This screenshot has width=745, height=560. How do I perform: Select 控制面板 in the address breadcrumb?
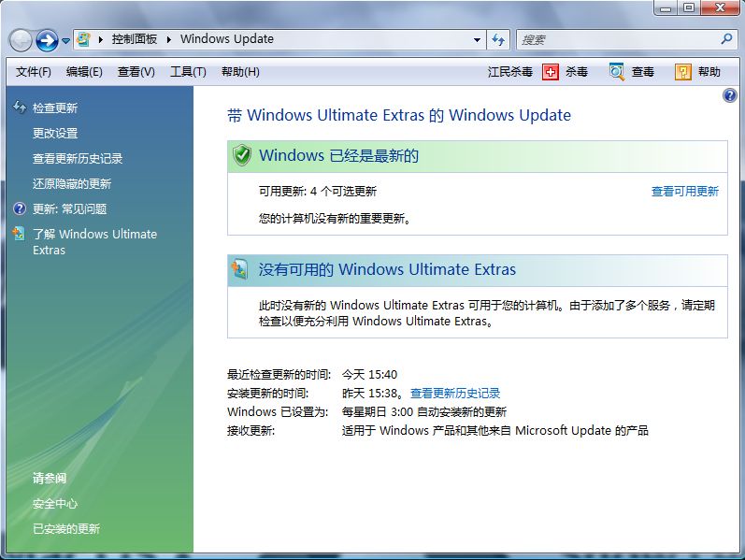pos(135,39)
